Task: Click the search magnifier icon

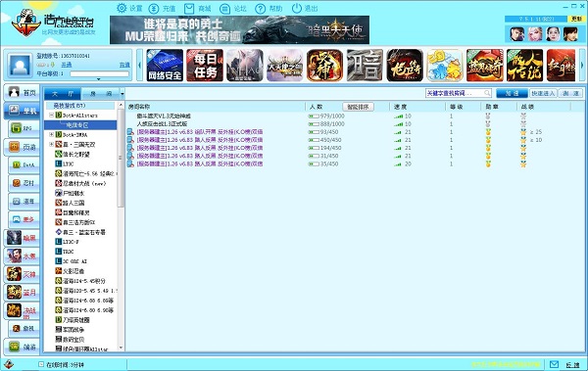Action: coord(487,93)
